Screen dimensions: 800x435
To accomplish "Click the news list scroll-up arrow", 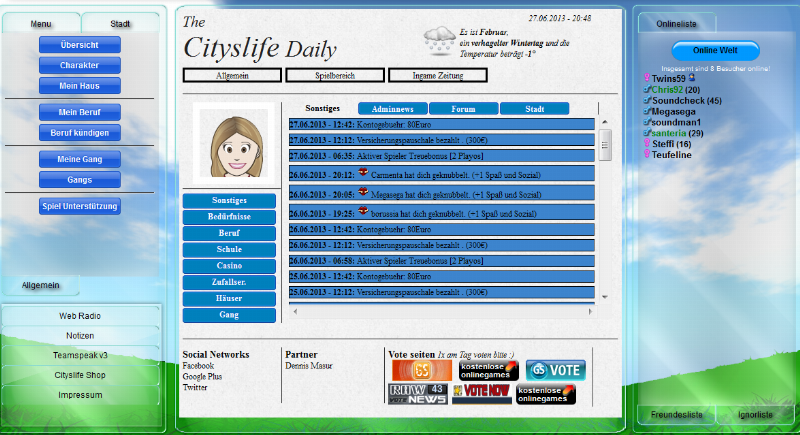I will click(x=605, y=122).
